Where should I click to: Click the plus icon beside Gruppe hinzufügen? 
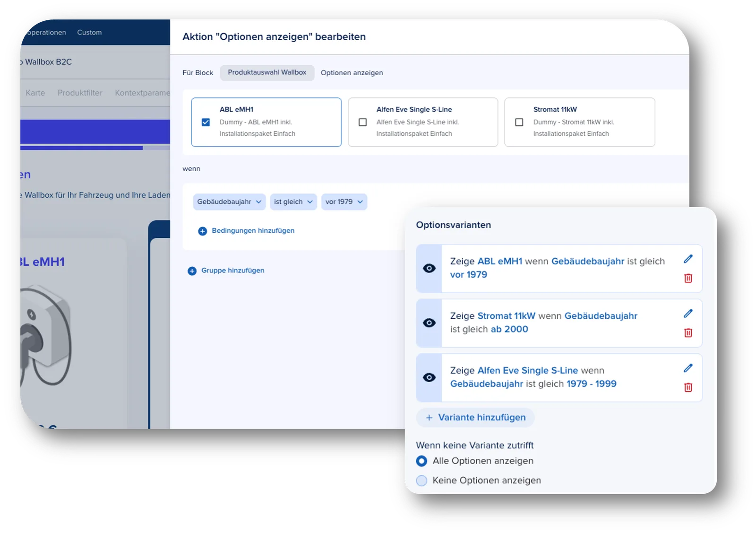192,271
